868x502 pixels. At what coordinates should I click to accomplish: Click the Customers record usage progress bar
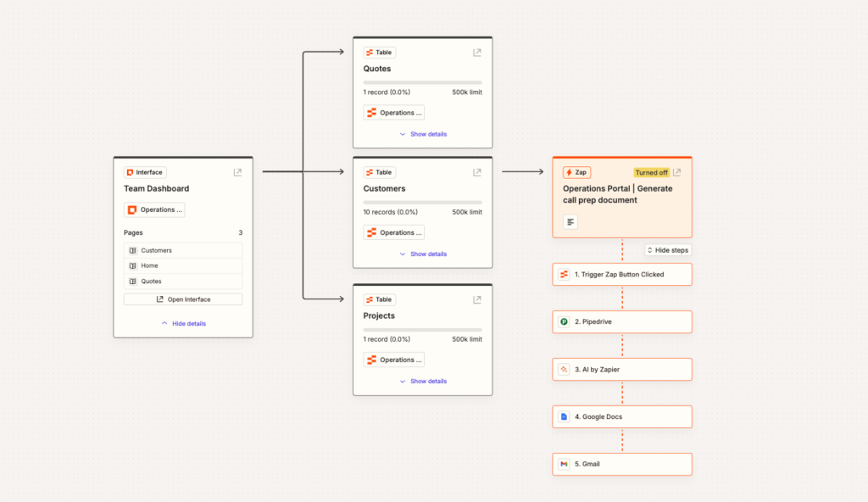tap(422, 200)
